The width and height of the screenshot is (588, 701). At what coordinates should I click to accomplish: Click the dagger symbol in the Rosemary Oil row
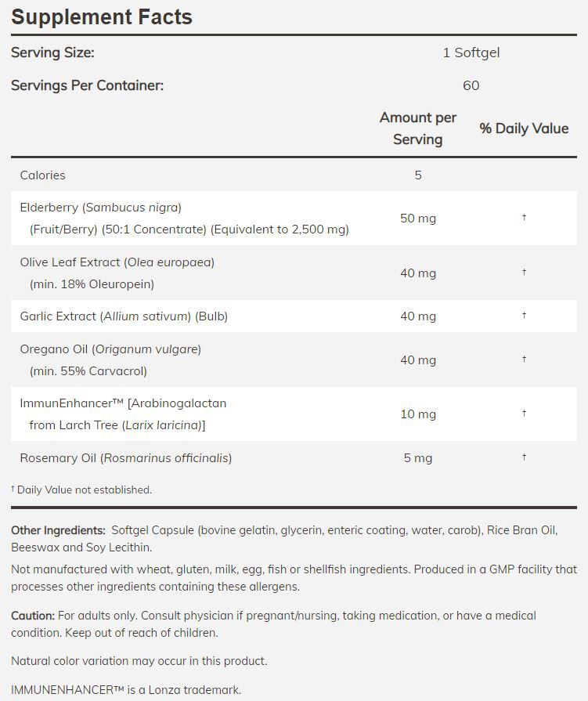(x=524, y=457)
